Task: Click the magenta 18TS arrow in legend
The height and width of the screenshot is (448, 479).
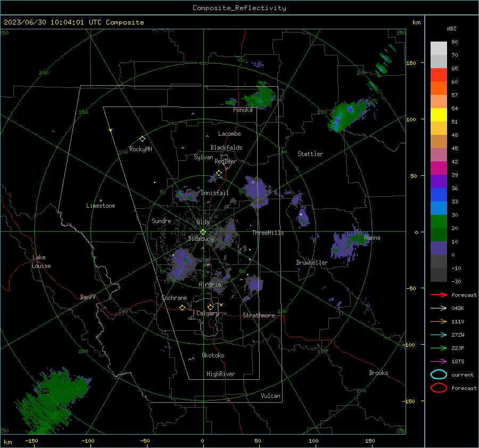Action: point(439,362)
